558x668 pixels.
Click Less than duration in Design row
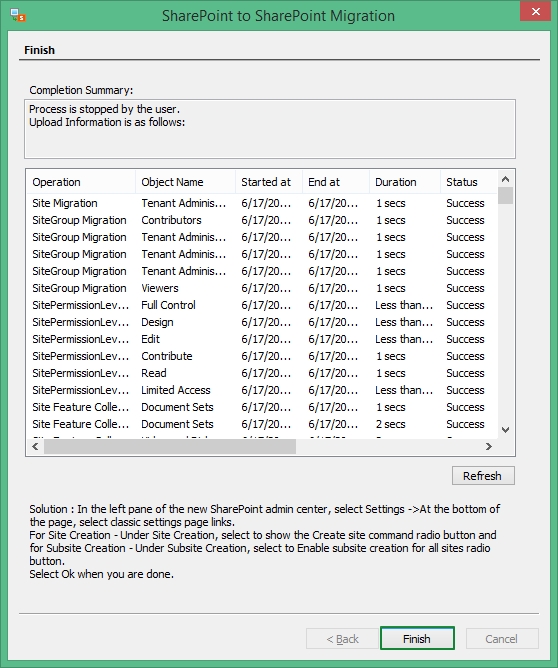(404, 322)
